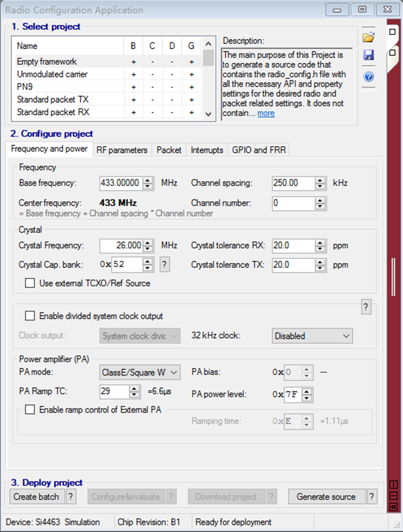Expand the 32 kHz clock dropdown
The width and height of the screenshot is (403, 532).
[x=312, y=336]
